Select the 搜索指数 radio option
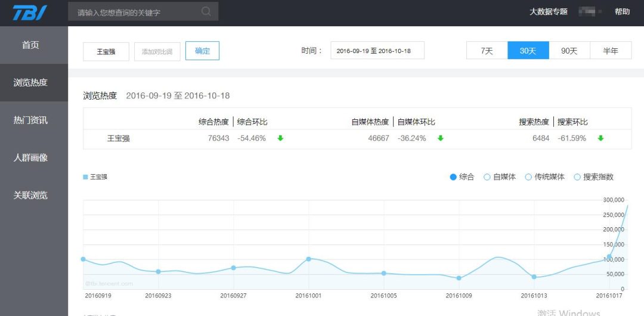This screenshot has width=644, height=316. [x=577, y=177]
